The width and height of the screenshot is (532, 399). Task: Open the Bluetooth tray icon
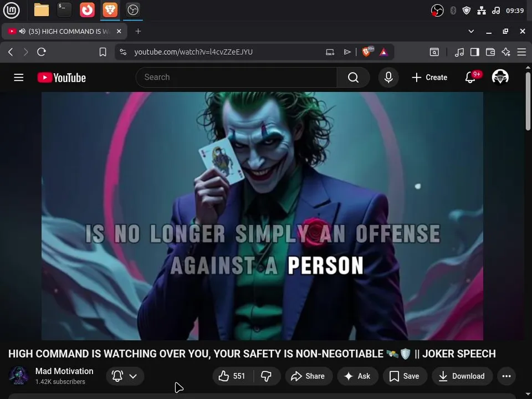pyautogui.click(x=453, y=11)
